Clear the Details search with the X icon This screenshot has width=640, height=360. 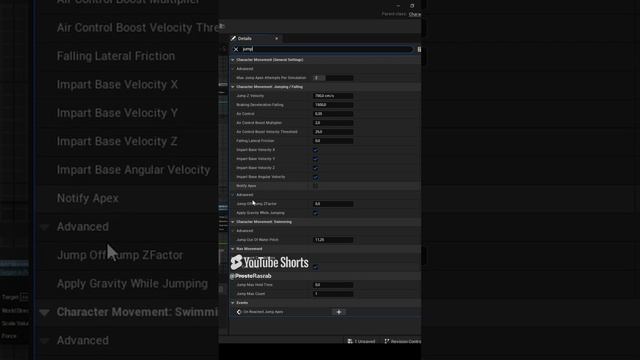pyautogui.click(x=236, y=49)
